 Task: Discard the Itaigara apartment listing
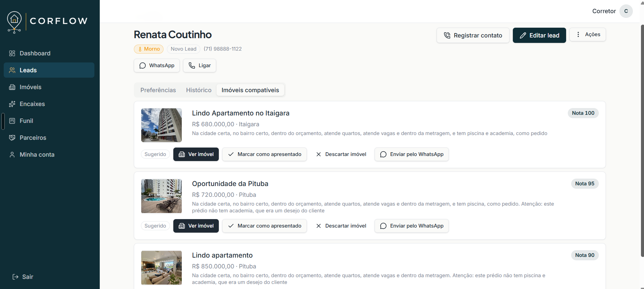click(341, 154)
